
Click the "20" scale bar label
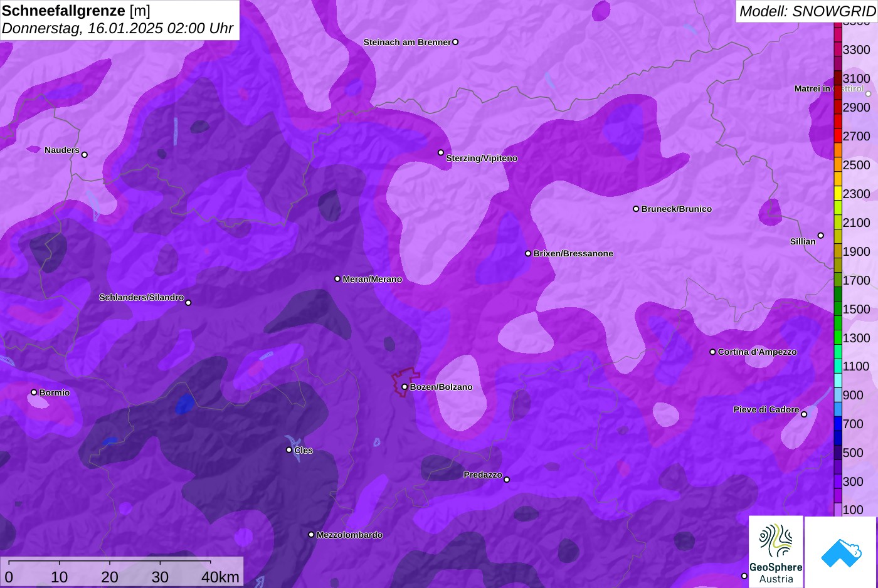tap(110, 577)
